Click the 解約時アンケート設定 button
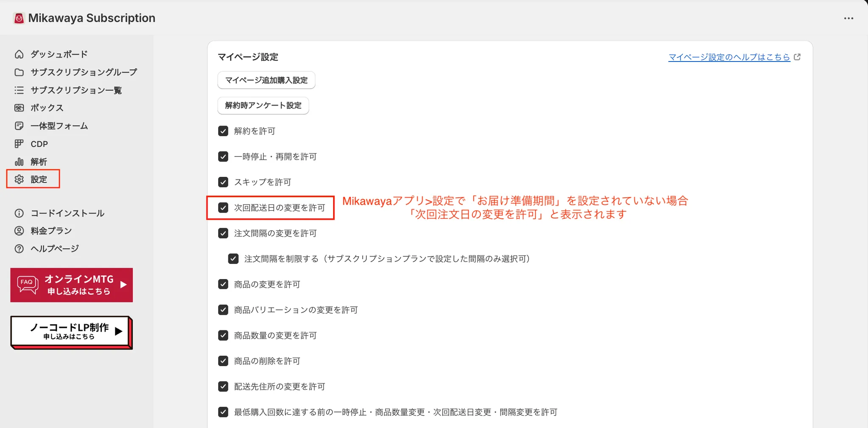 (x=263, y=105)
